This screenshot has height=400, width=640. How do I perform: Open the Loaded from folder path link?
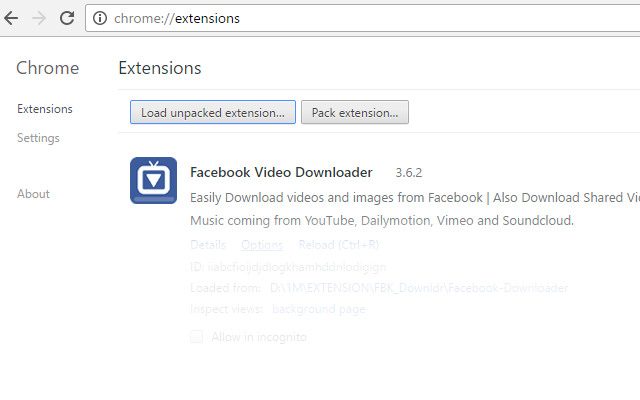pyautogui.click(x=419, y=288)
